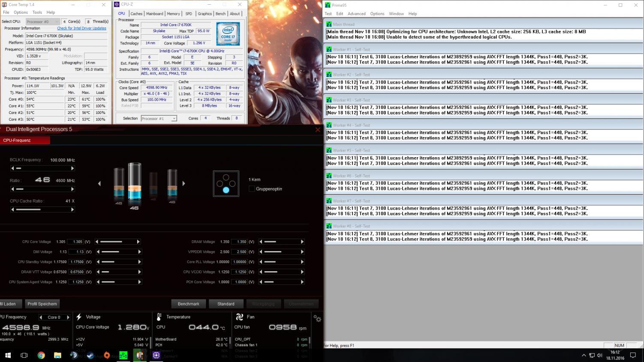Click the Profil Speichern button
644x362 pixels.
pos(42,304)
